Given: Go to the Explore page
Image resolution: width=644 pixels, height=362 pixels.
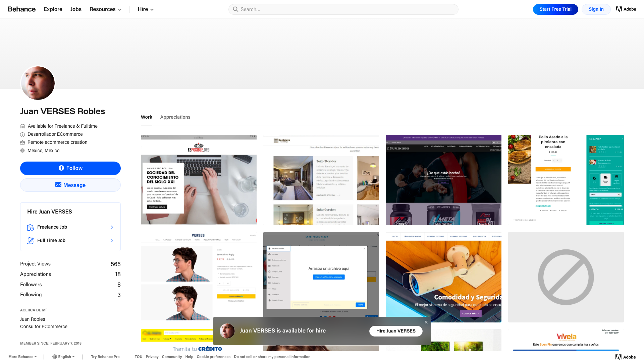Looking at the screenshot, I should click(53, 9).
